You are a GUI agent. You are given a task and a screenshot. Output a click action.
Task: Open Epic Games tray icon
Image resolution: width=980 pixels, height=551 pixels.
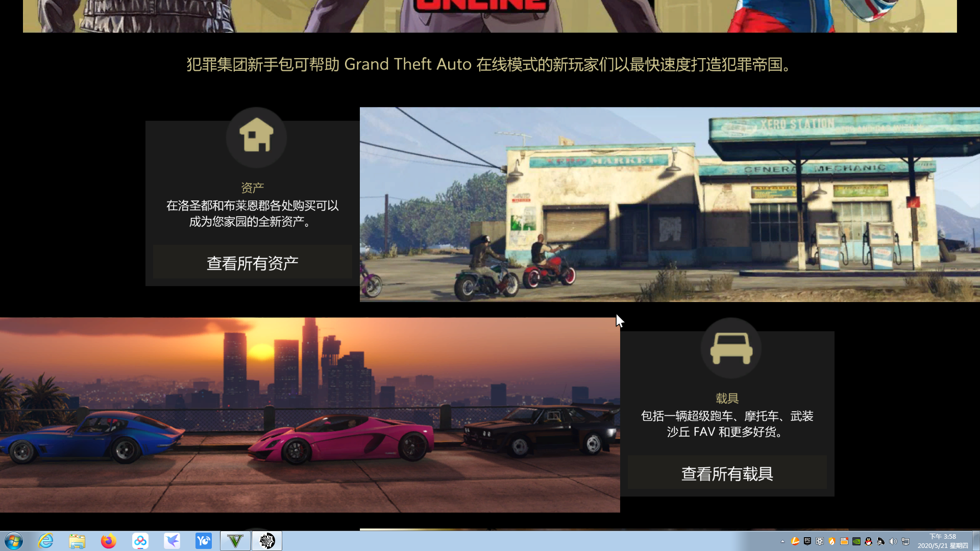point(807,541)
